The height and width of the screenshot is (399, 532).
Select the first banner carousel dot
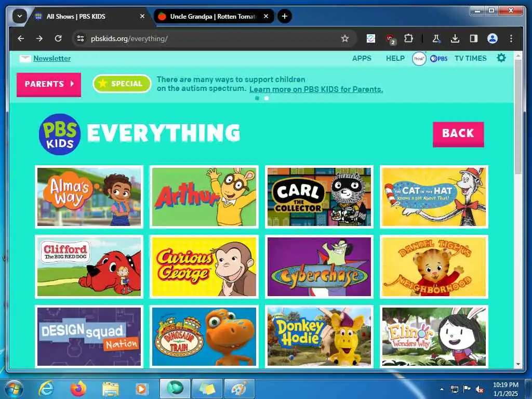pyautogui.click(x=257, y=98)
